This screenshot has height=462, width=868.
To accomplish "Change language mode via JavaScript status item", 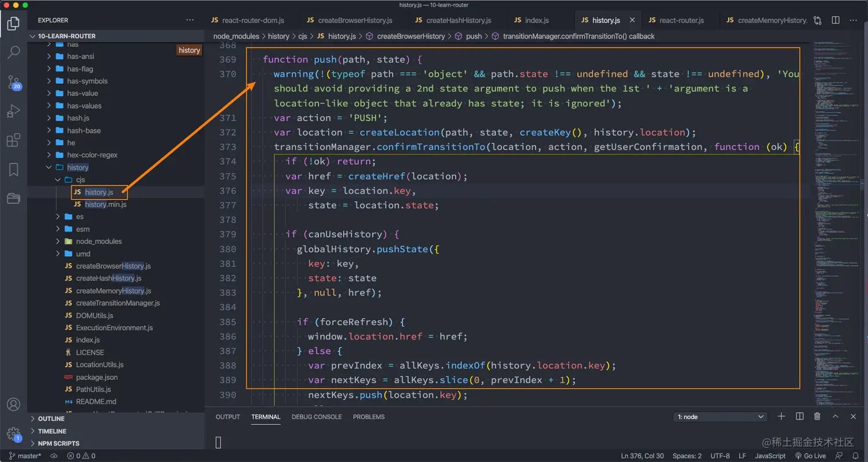I will [770, 456].
